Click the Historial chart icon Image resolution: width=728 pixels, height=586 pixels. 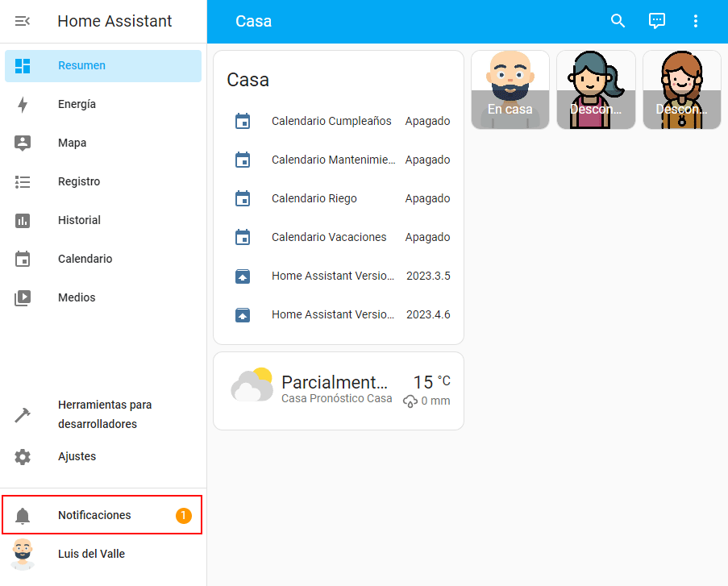(x=23, y=221)
